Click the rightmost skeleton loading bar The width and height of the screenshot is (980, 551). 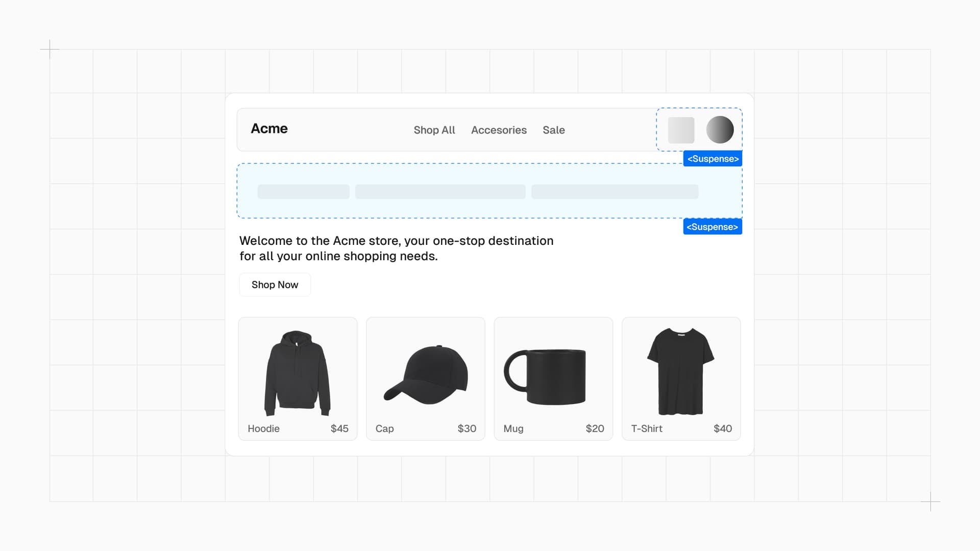point(615,192)
